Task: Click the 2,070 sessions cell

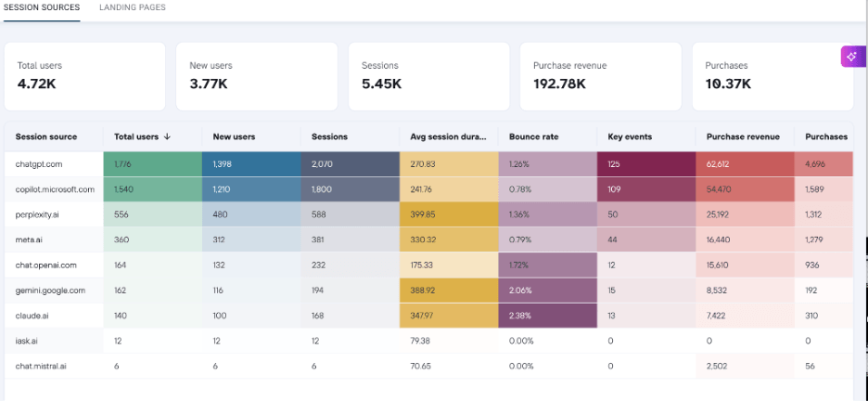Action: point(351,164)
